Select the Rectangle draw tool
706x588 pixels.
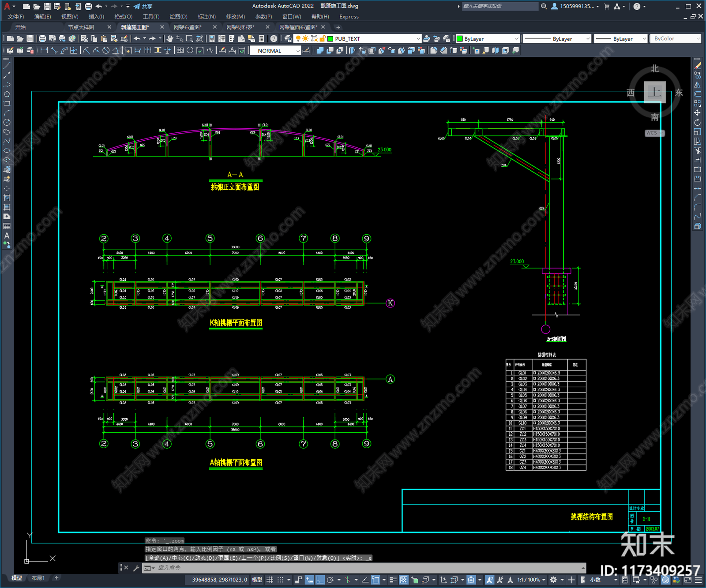7,104
